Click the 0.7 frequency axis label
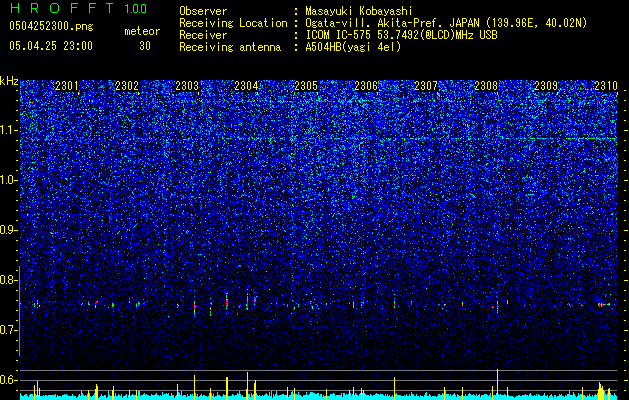 click(x=8, y=330)
